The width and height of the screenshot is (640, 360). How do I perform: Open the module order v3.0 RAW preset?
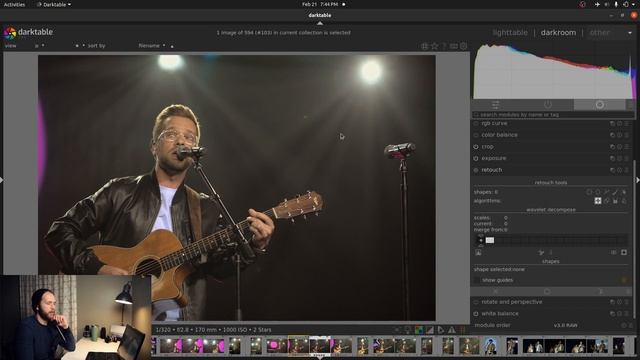[x=565, y=326]
